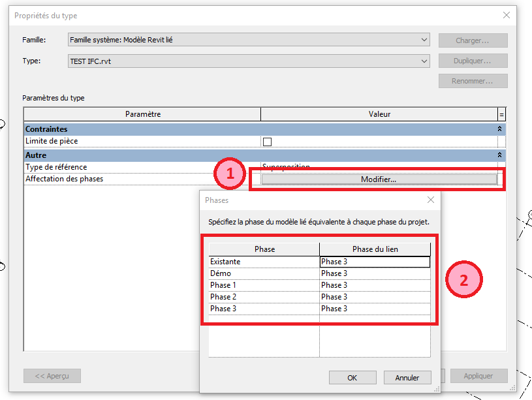Open the Type dropdown TEST IFC.rvt
Viewport: 532px width, 400px height.
coord(425,61)
